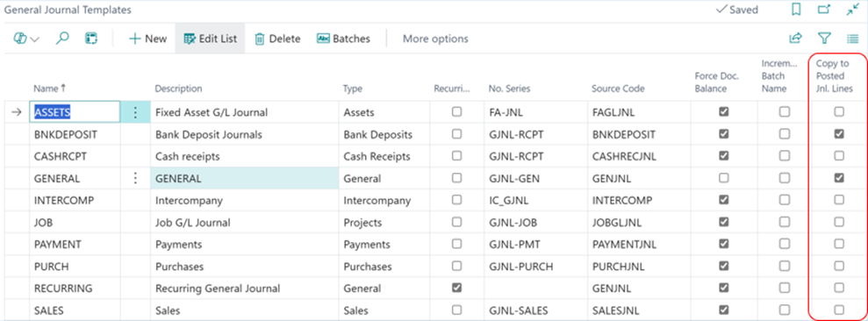This screenshot has height=321, width=868.
Task: Open the analysis mode icon in toolbar
Action: (x=90, y=39)
